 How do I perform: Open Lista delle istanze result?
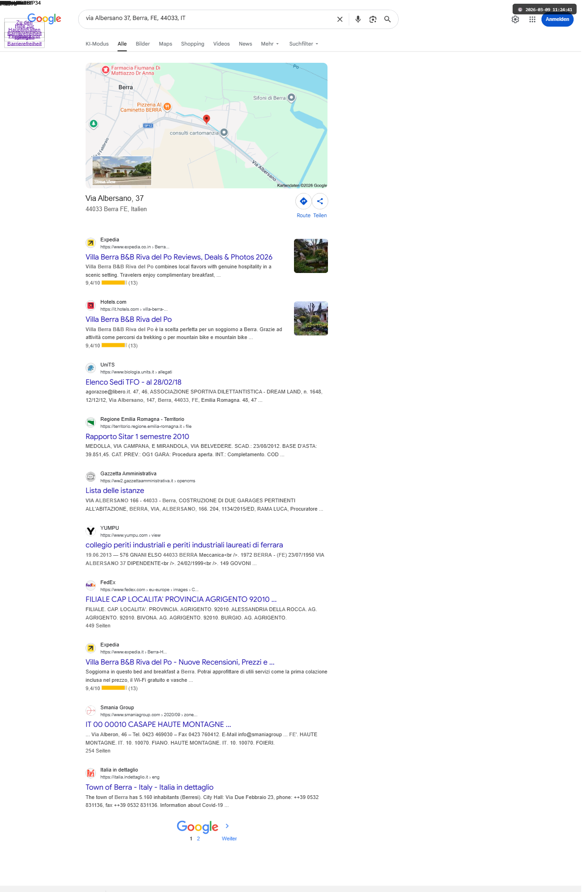coord(115,491)
